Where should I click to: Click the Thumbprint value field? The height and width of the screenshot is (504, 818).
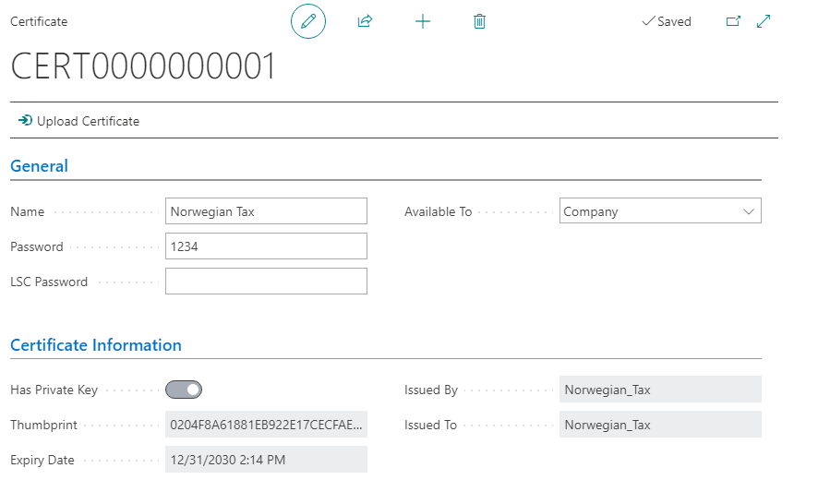point(266,425)
